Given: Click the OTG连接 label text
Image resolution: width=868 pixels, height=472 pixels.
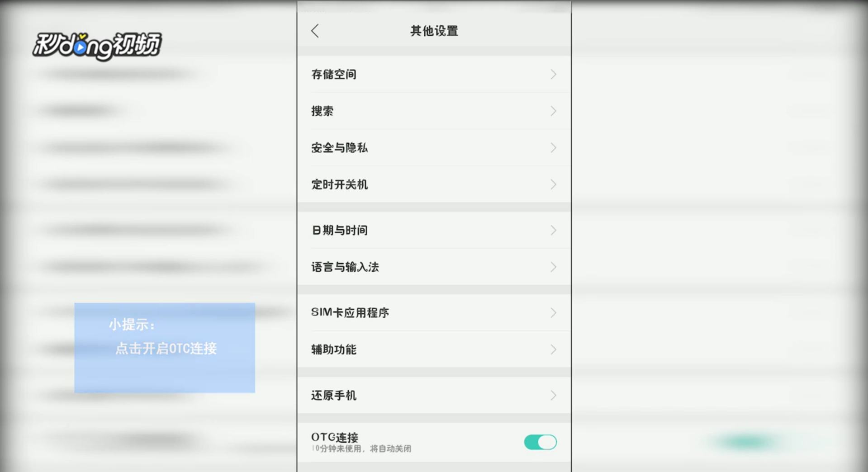Looking at the screenshot, I should click(335, 437).
